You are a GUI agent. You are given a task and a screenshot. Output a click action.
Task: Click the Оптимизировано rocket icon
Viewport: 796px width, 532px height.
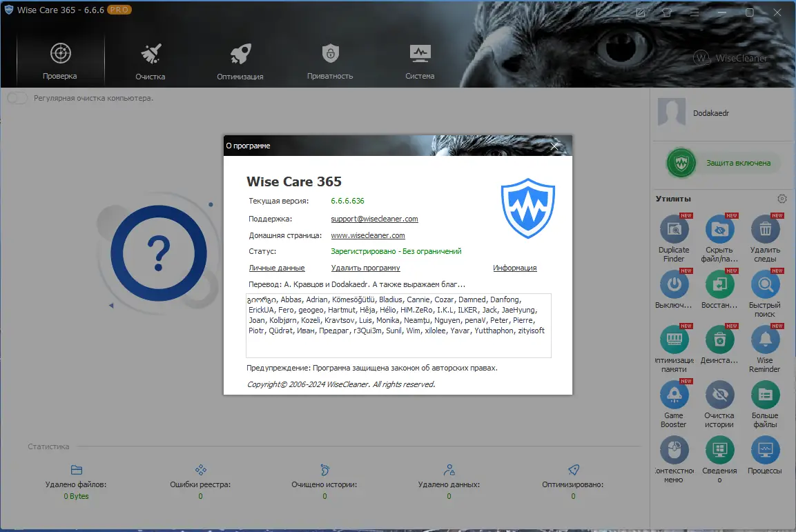[574, 470]
